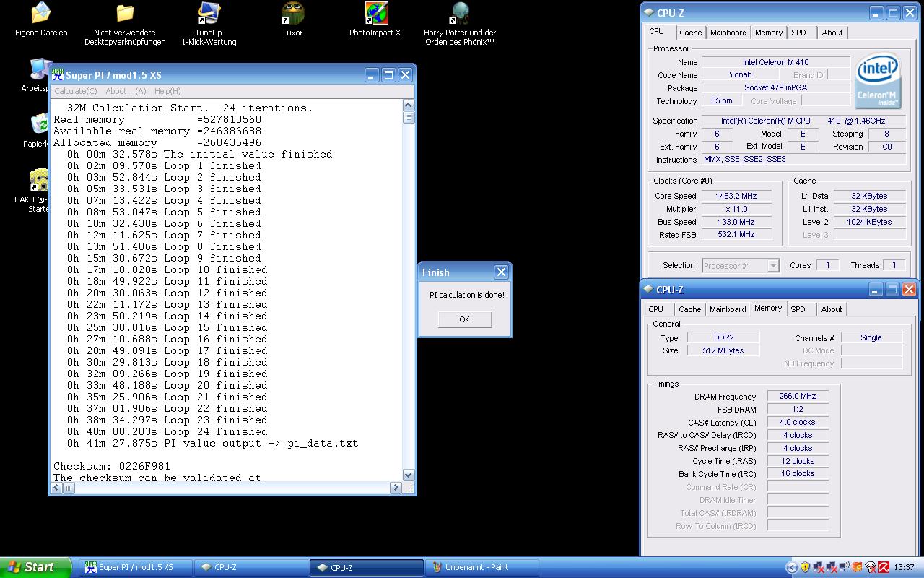Click the highlighted CPU-Z taskbar button
Image resolution: width=924 pixels, height=578 pixels.
coord(366,567)
